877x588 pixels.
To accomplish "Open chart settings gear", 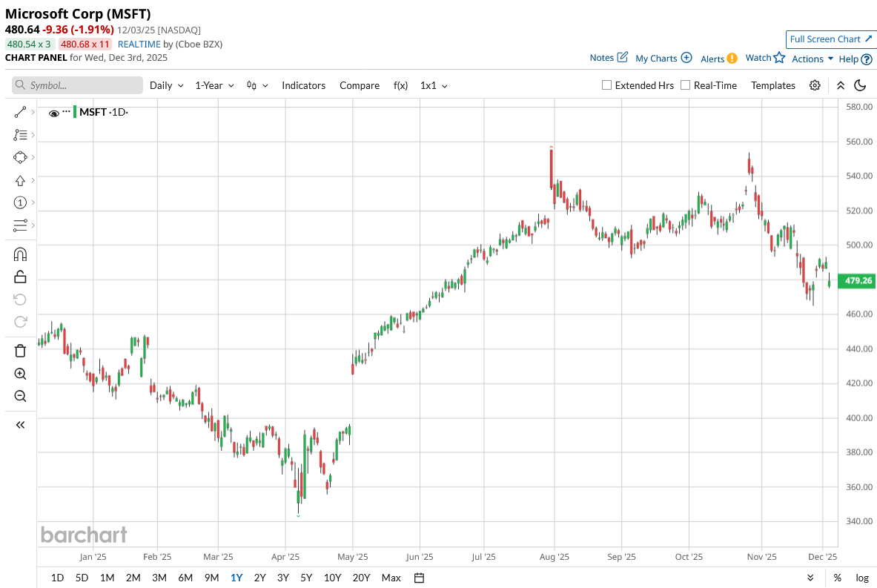I will tap(815, 85).
